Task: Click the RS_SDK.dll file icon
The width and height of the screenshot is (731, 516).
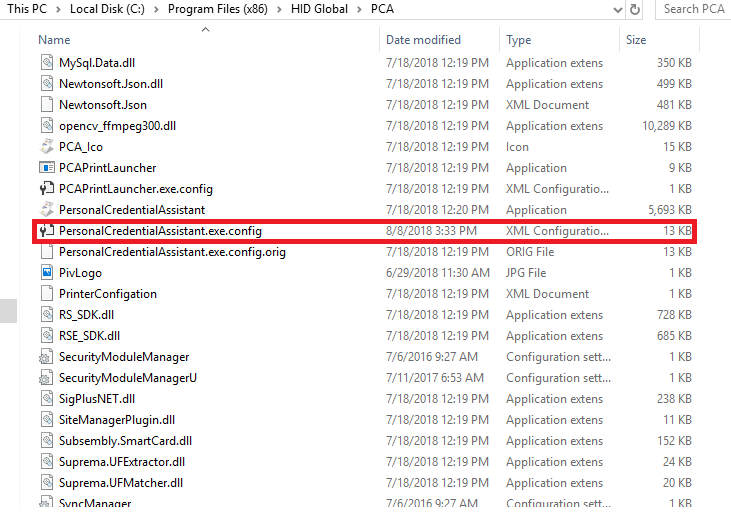Action: tap(47, 315)
